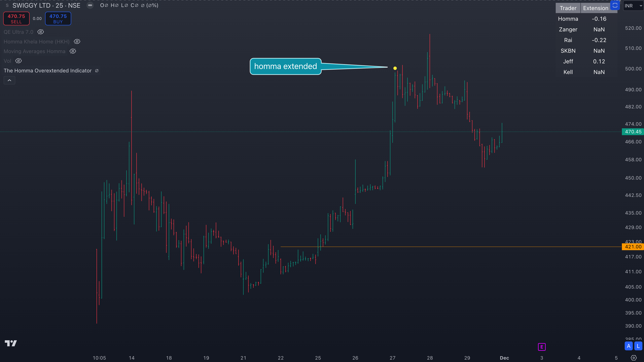Click the 500.00 price scale label

coord(633,69)
